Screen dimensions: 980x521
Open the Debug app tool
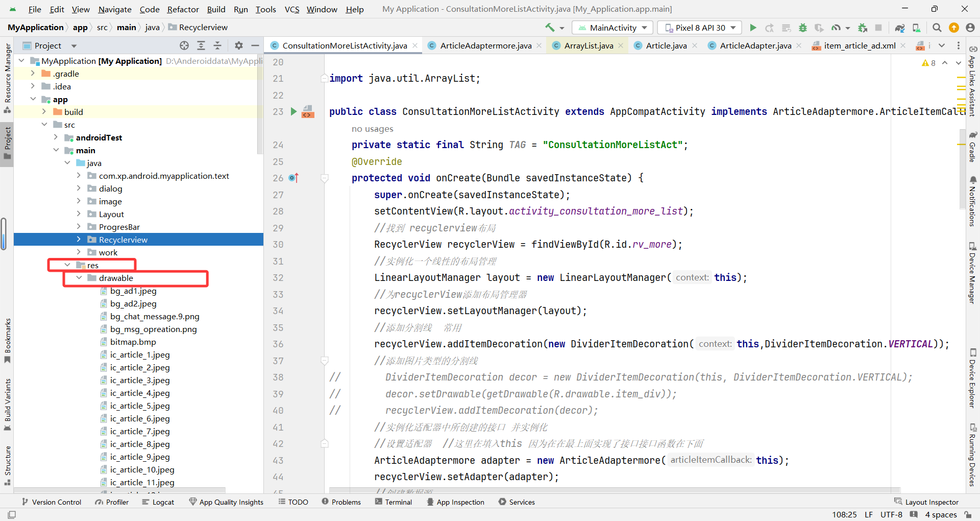[x=803, y=28]
